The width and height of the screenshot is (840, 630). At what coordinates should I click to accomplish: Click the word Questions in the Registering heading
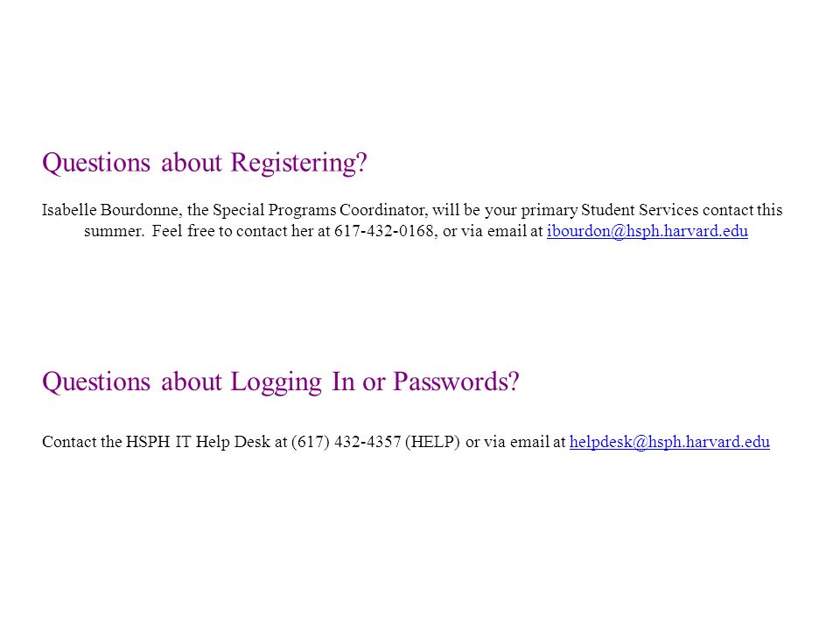[96, 163]
